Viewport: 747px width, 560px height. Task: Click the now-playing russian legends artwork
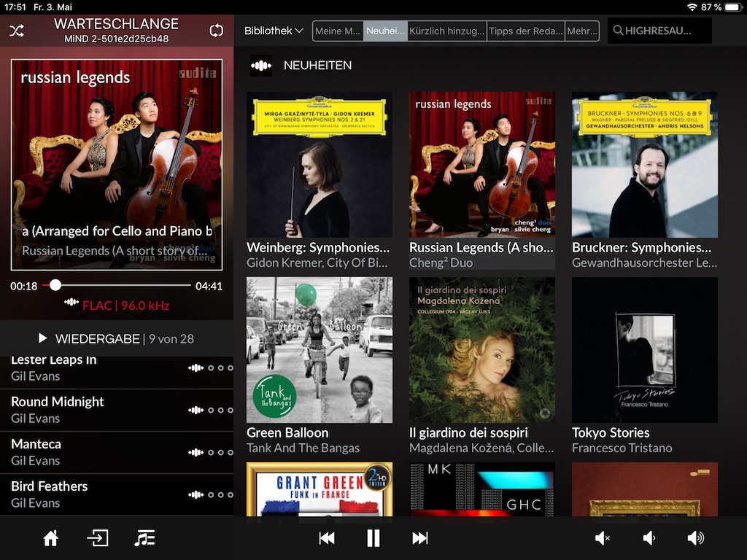pyautogui.click(x=117, y=165)
